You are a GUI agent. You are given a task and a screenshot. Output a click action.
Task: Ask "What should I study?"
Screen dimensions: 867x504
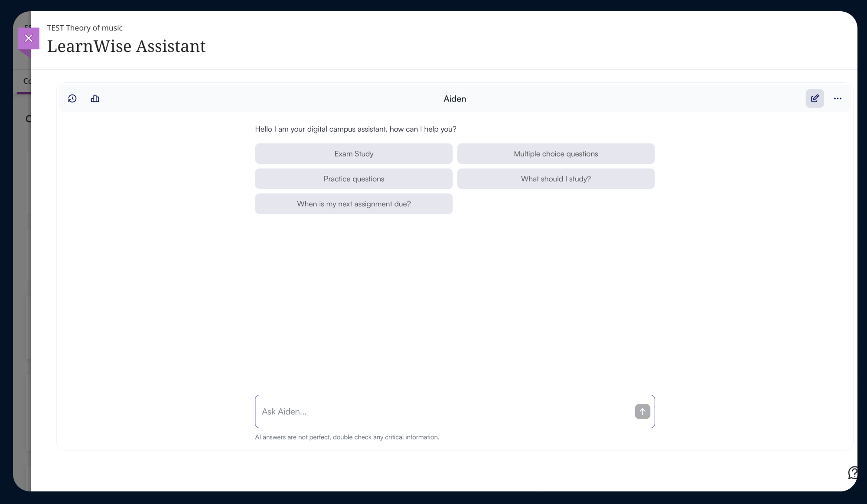click(x=556, y=179)
